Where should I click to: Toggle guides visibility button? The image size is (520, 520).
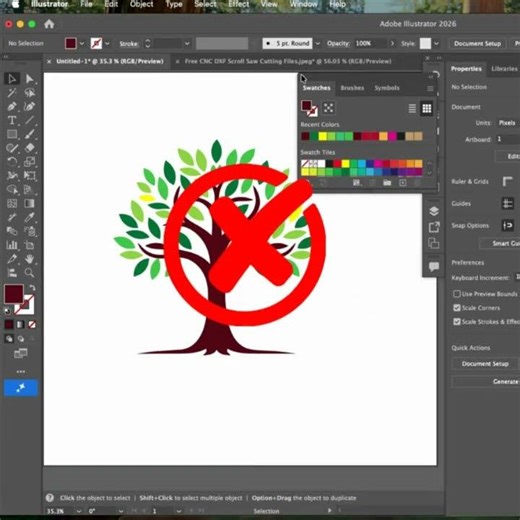coord(508,203)
